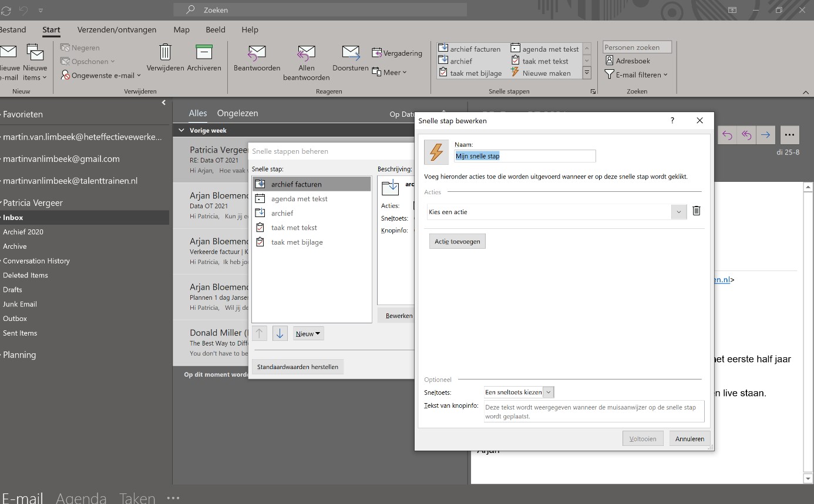Screen dimensions: 814x504
Task: Move quick step down with the blue down arrow
Action: [280, 333]
